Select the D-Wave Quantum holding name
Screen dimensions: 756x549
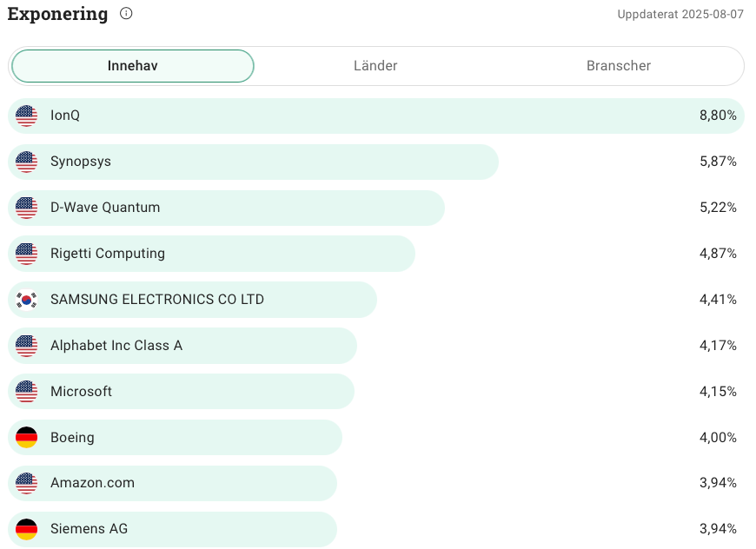pyautogui.click(x=105, y=208)
